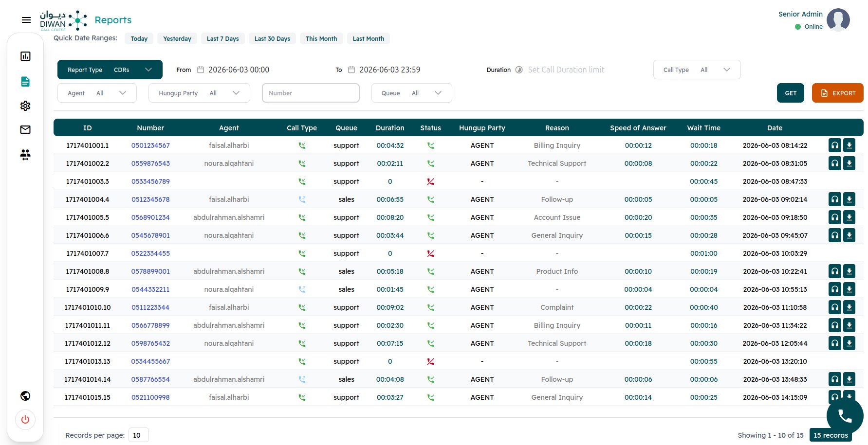Image resolution: width=868 pixels, height=445 pixels.
Task: Click the ID 1717401003.3 cell
Action: [x=88, y=181]
